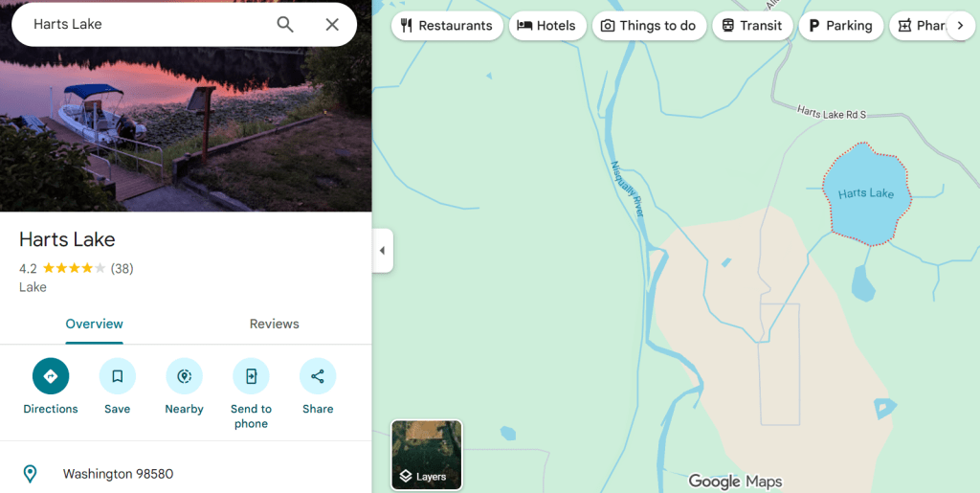Show Hotels on the map

pyautogui.click(x=546, y=26)
